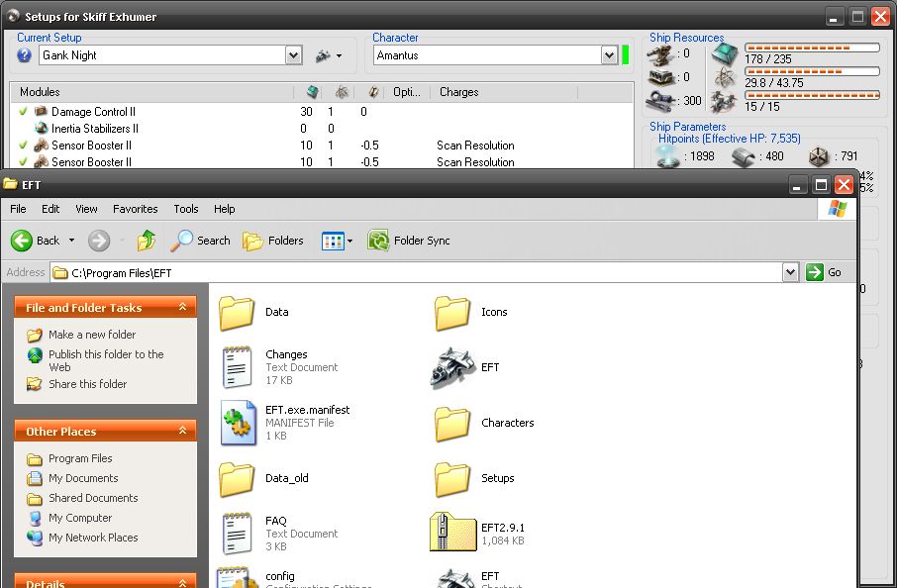Collapse File and Folder Tasks panel
Screen dimensions: 897x588
[182, 307]
